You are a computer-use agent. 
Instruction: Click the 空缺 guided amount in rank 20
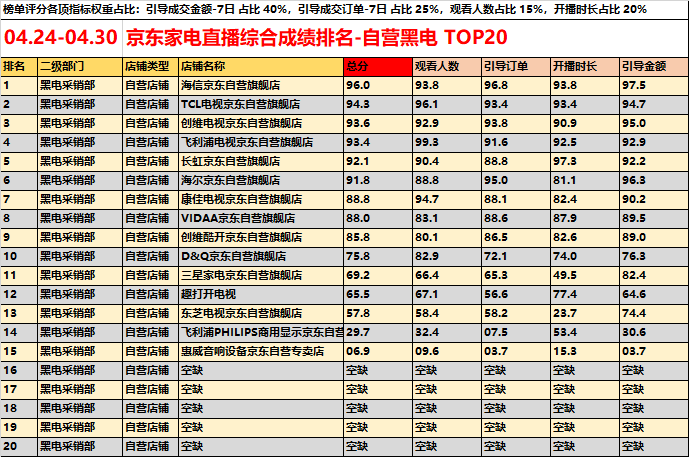point(654,446)
